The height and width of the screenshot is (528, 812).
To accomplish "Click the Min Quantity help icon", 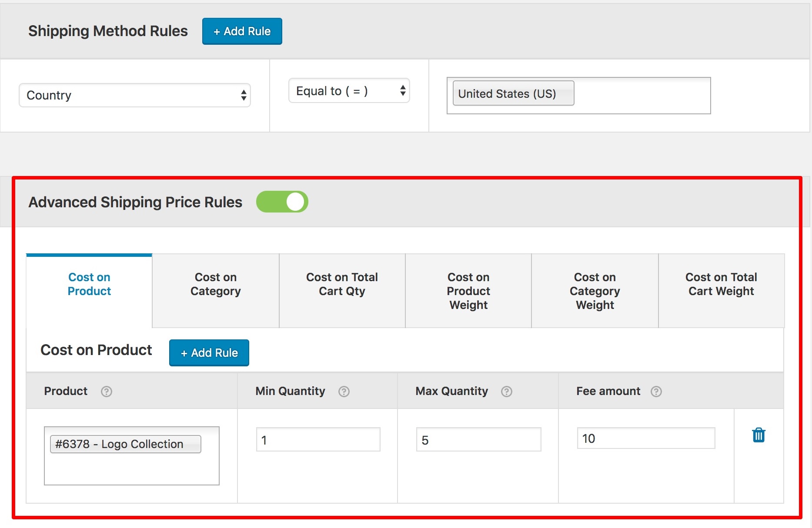I will click(x=344, y=392).
